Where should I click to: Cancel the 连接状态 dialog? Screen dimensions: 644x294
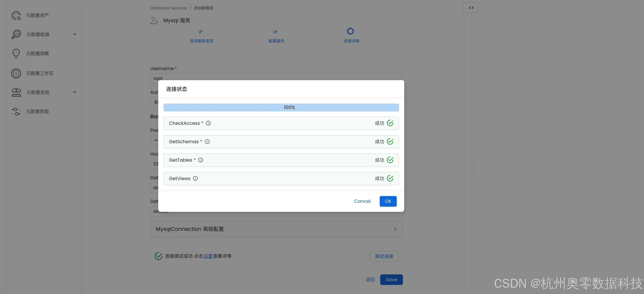[x=362, y=201]
